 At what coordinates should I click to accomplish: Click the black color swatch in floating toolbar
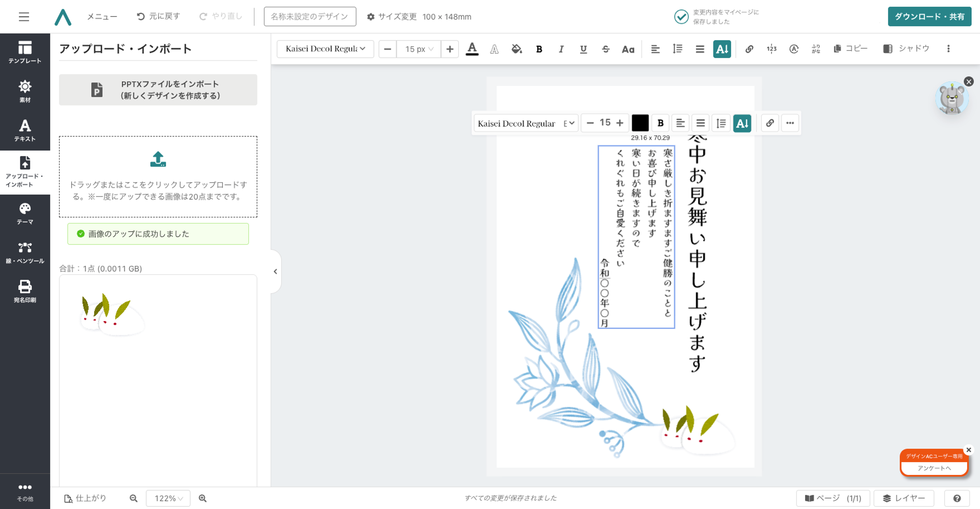640,123
